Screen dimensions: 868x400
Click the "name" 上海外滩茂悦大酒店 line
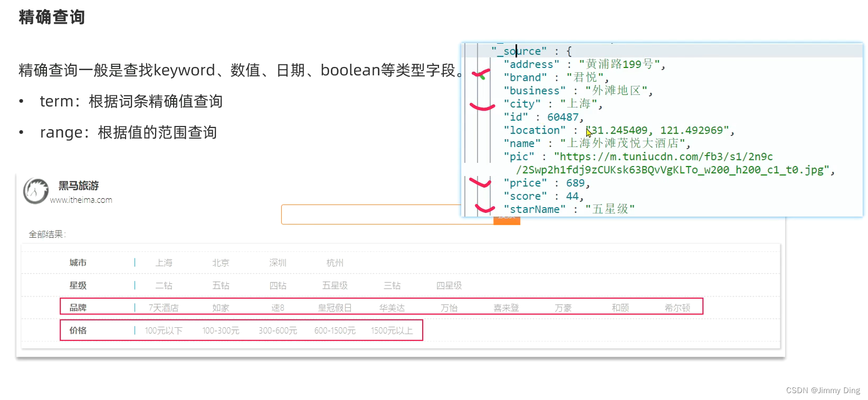pos(597,143)
